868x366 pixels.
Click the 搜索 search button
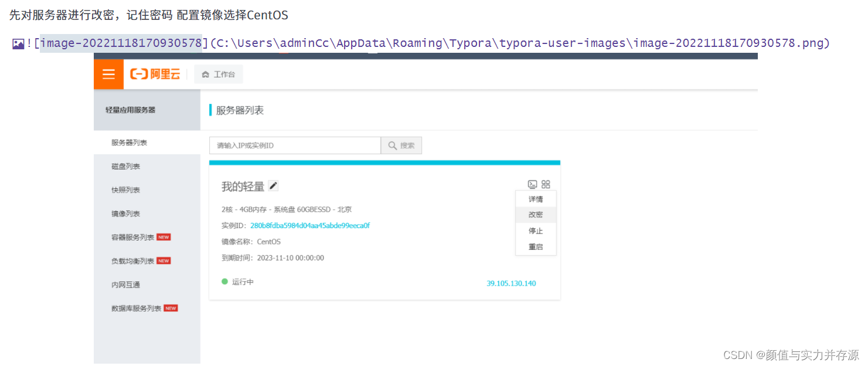[401, 145]
